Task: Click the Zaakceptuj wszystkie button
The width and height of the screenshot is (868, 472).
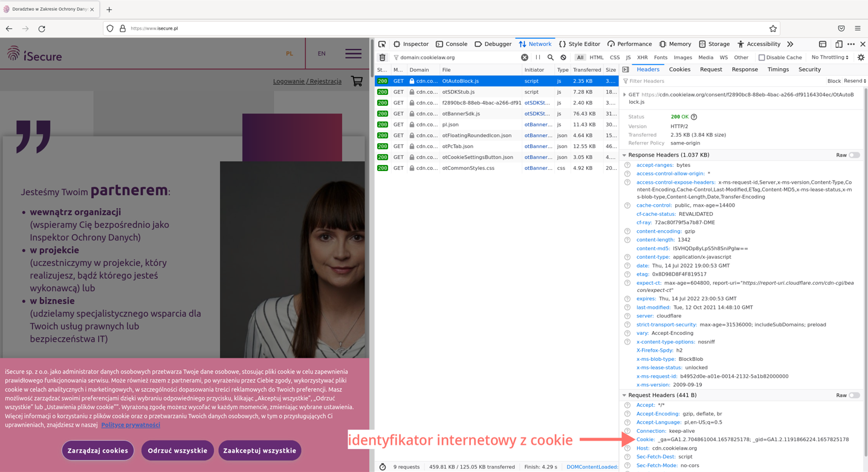Action: coord(259,450)
